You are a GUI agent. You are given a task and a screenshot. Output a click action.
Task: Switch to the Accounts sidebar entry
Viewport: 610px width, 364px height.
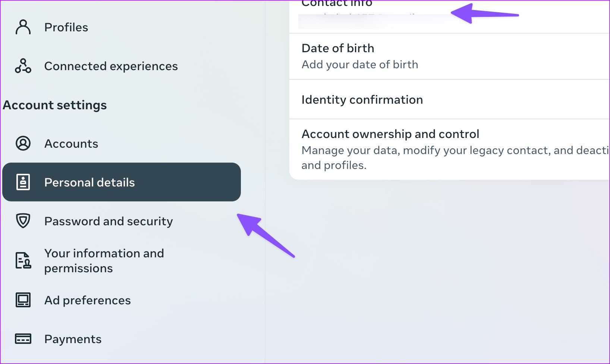[x=71, y=143]
